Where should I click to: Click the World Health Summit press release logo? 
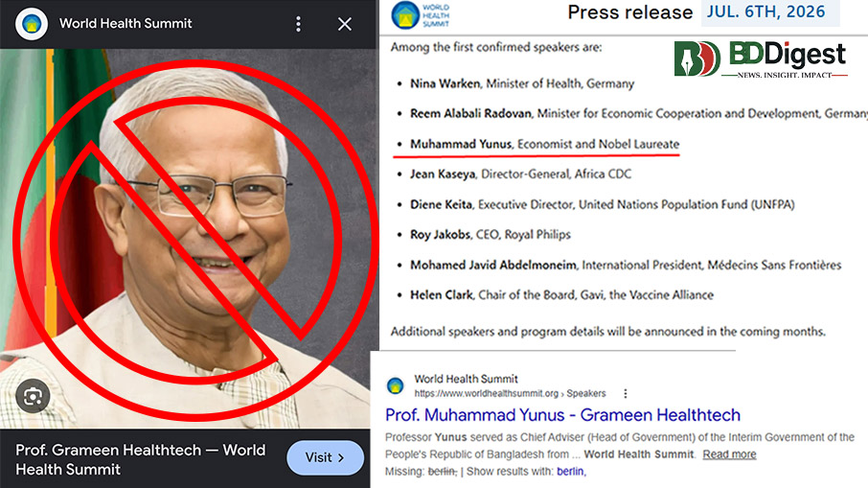421,15
